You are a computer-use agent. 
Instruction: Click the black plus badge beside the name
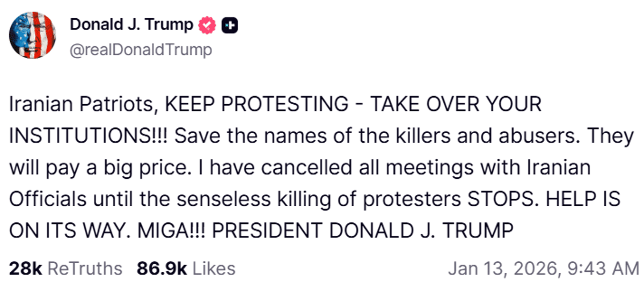pos(230,25)
